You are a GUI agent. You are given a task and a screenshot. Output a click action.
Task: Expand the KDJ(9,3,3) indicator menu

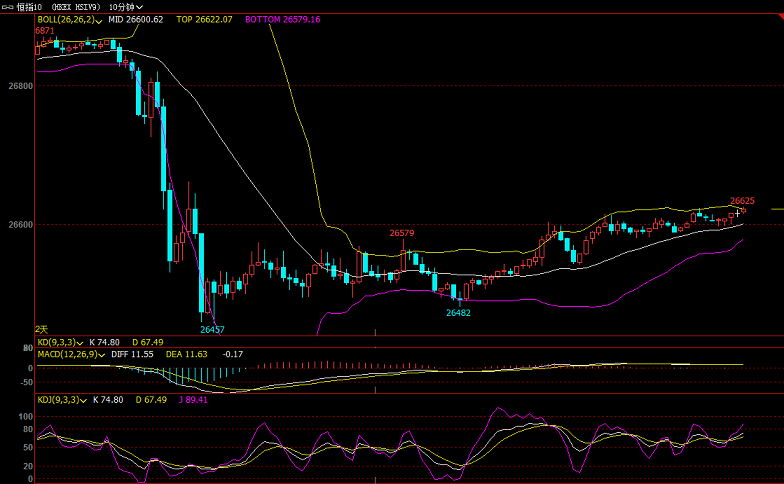point(82,399)
